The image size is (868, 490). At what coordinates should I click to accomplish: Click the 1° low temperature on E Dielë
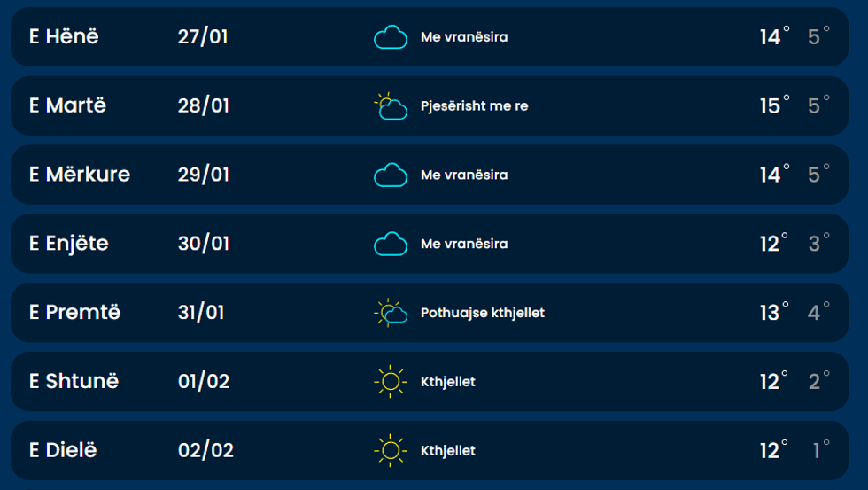click(821, 450)
